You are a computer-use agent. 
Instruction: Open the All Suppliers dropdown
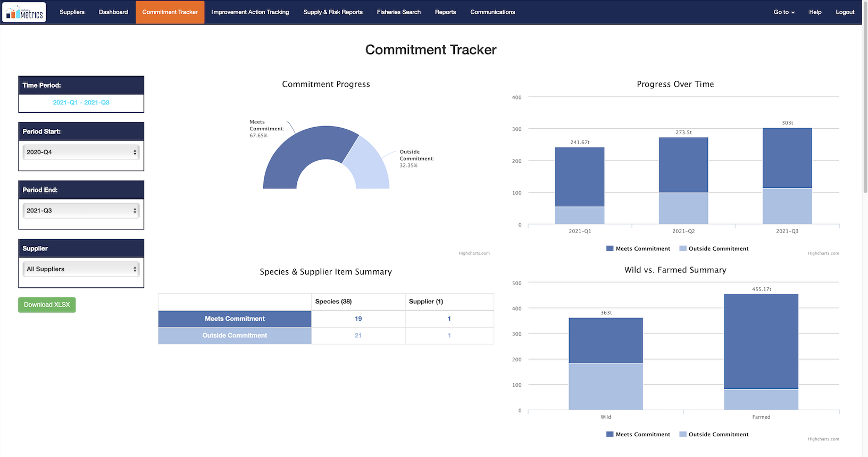click(x=81, y=269)
